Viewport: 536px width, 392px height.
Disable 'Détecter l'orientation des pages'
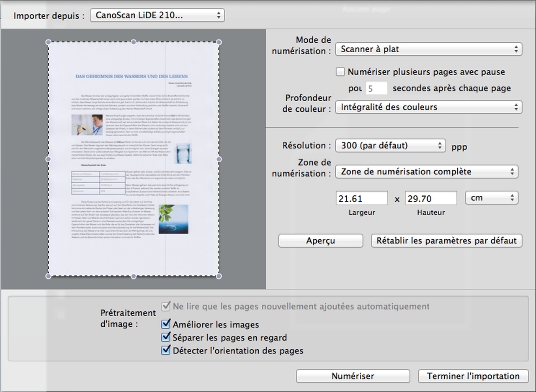tap(166, 350)
